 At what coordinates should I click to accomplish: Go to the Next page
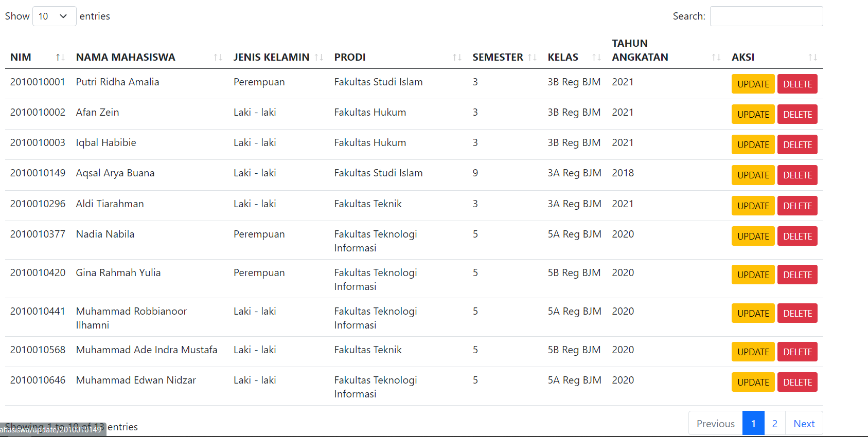[804, 423]
